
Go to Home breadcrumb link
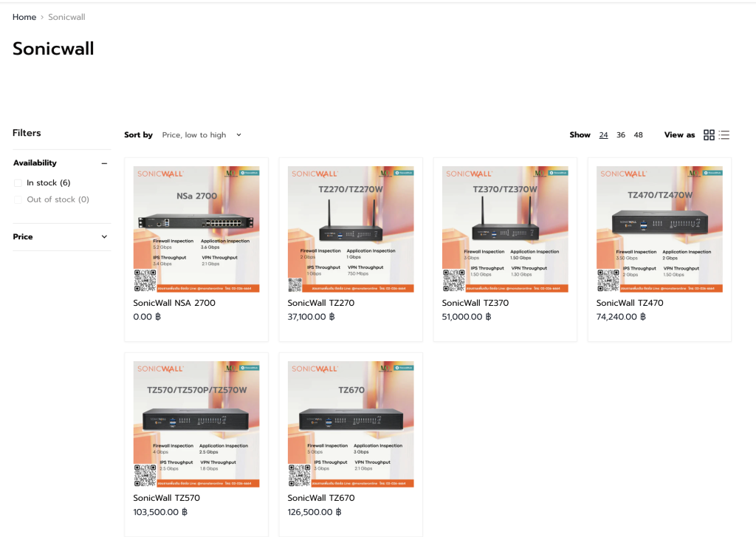24,17
